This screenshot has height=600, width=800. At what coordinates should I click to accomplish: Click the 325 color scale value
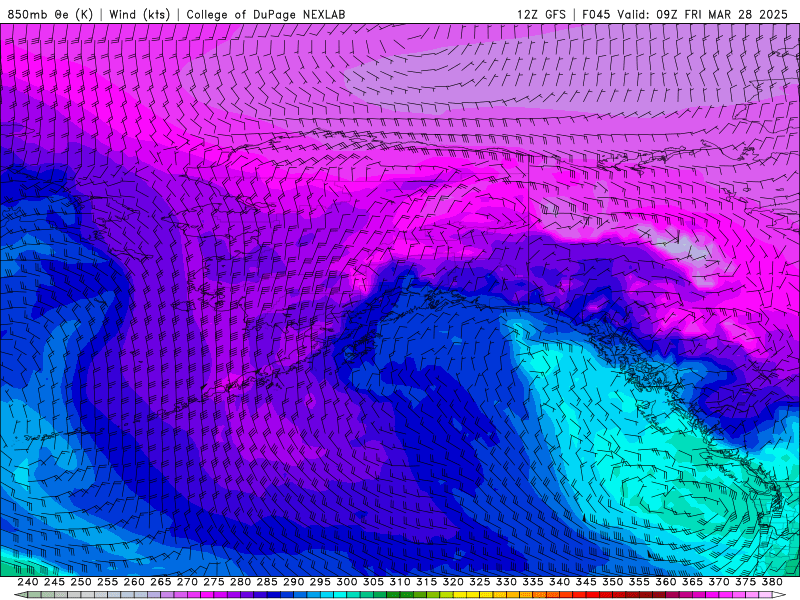tap(480, 582)
